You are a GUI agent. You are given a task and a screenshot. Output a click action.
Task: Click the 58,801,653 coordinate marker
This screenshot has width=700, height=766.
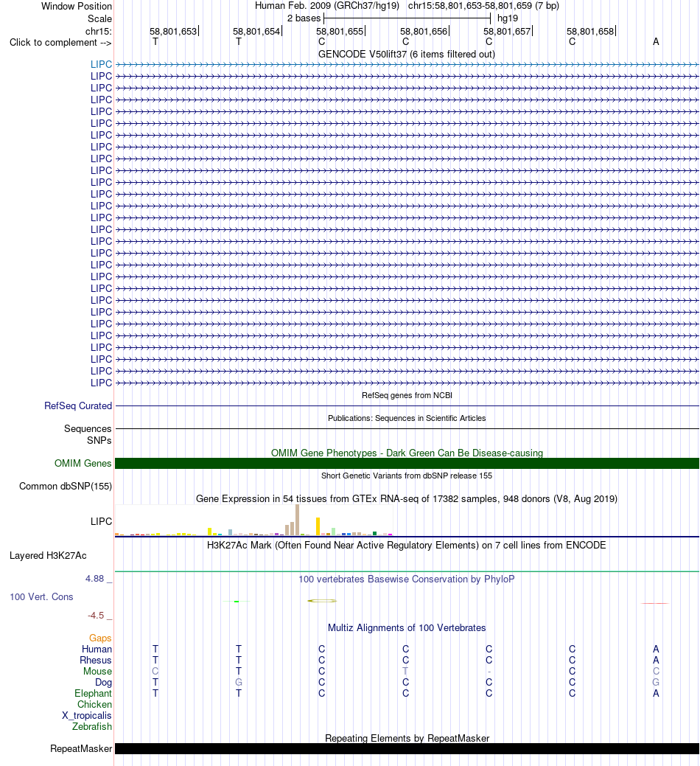(x=173, y=31)
